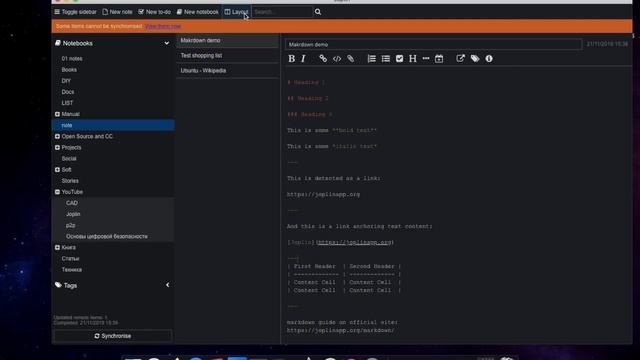Click the joplinapp.org/markdown/ URL line

coord(340,330)
